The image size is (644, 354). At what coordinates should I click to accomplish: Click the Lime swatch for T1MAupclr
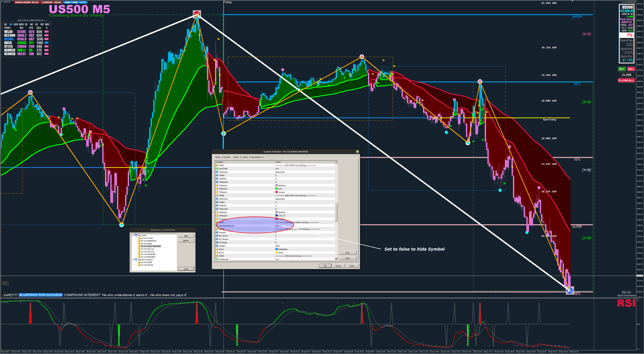[x=276, y=189]
